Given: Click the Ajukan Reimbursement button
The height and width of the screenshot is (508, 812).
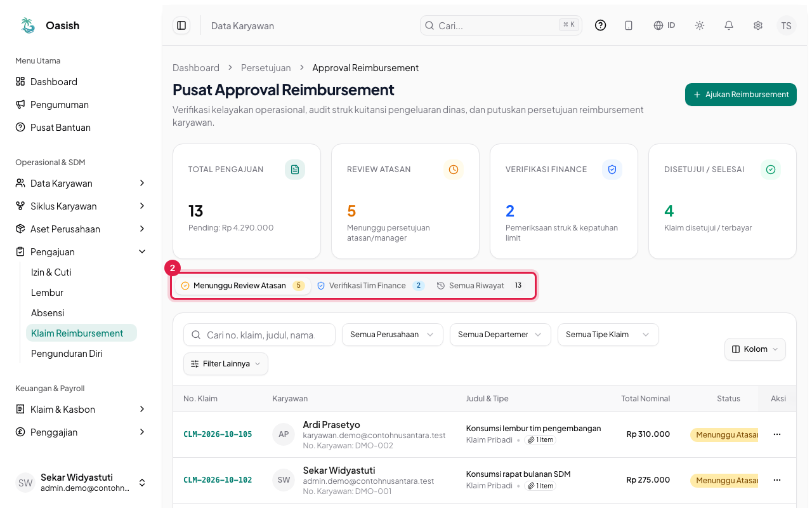Looking at the screenshot, I should point(741,95).
